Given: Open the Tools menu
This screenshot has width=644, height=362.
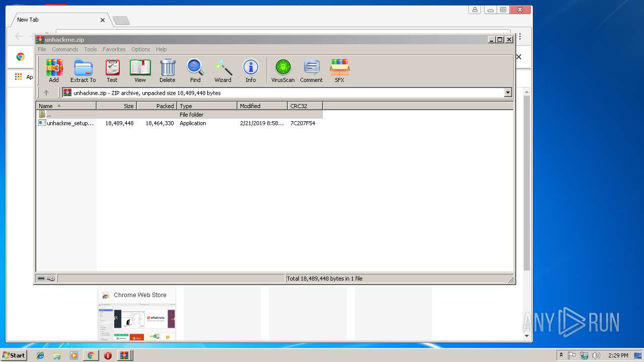Looking at the screenshot, I should point(91,49).
